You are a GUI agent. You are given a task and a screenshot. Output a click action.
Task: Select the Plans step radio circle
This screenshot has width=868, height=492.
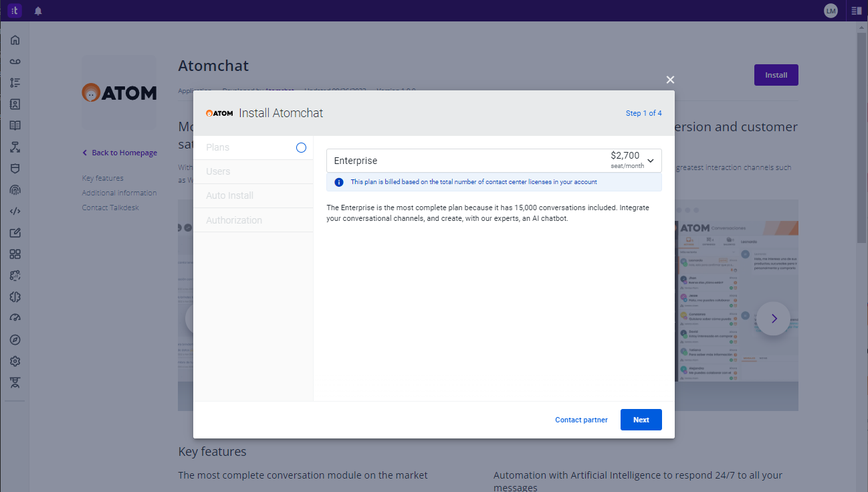click(301, 147)
